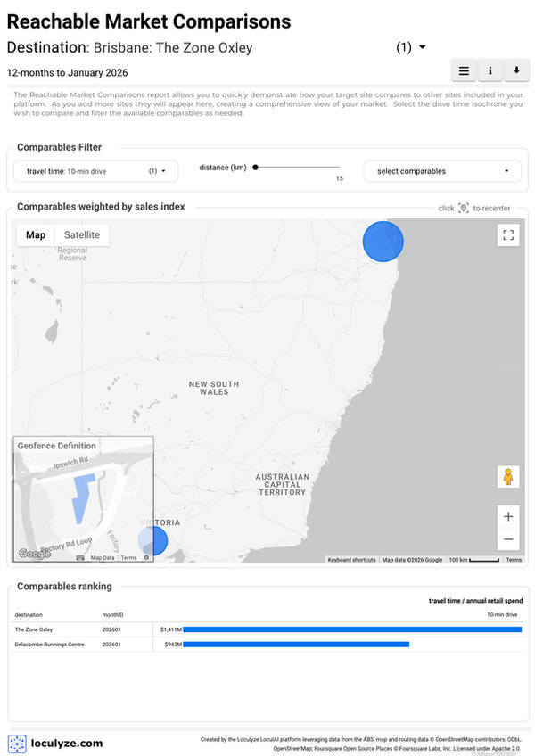The width and height of the screenshot is (535, 756).
Task: Select the Street View pegman icon
Action: 508,477
